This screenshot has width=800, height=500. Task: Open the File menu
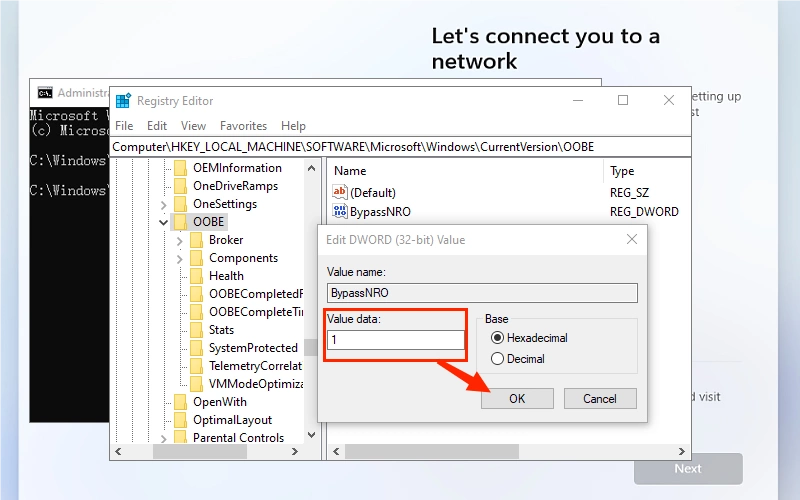(x=124, y=126)
